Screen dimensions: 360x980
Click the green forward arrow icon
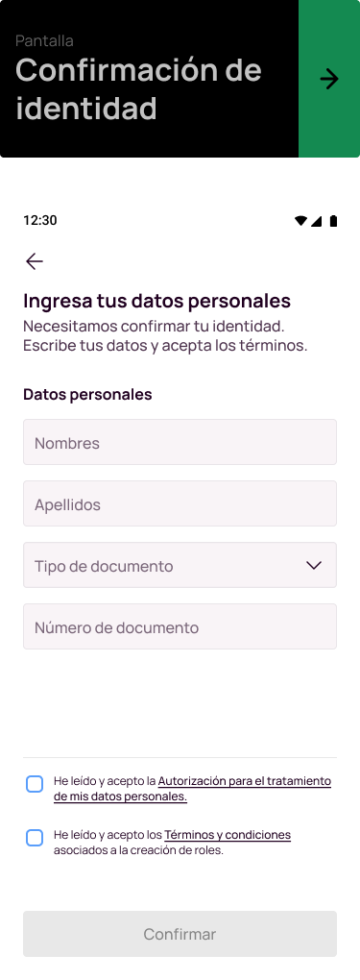[x=329, y=79]
